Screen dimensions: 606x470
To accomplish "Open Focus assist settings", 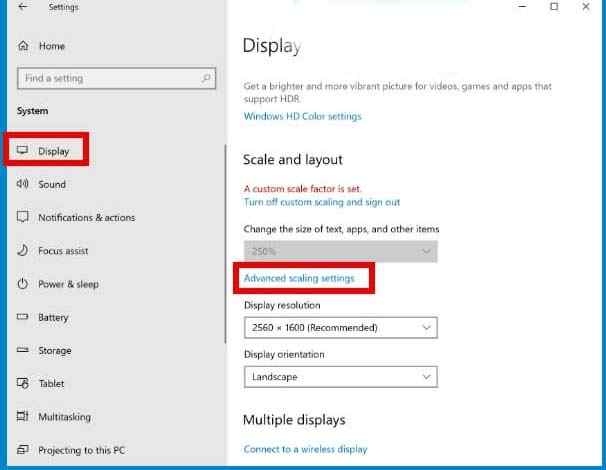I will tap(63, 251).
